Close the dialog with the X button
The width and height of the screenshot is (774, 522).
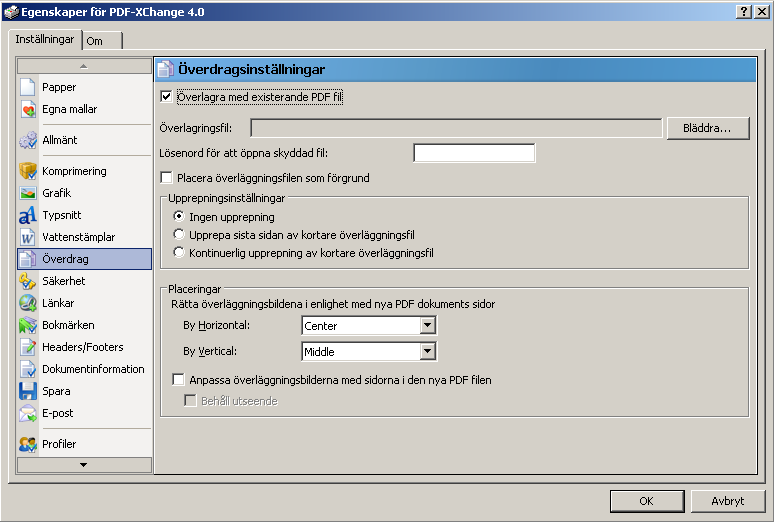(762, 12)
